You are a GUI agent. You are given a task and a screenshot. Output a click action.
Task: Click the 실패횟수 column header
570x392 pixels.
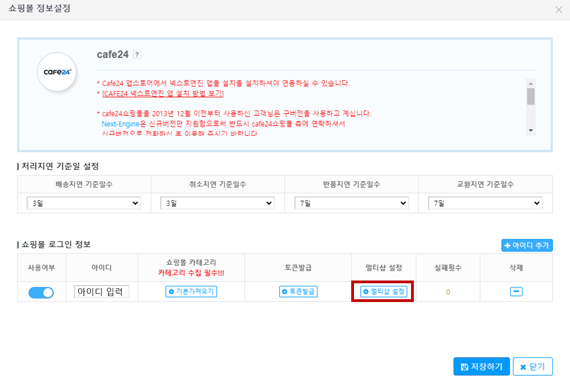tap(448, 268)
